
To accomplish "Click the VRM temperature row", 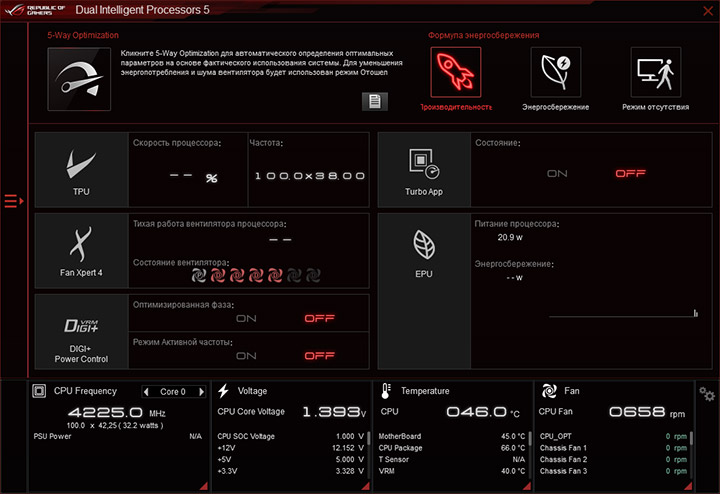I will [x=452, y=471].
